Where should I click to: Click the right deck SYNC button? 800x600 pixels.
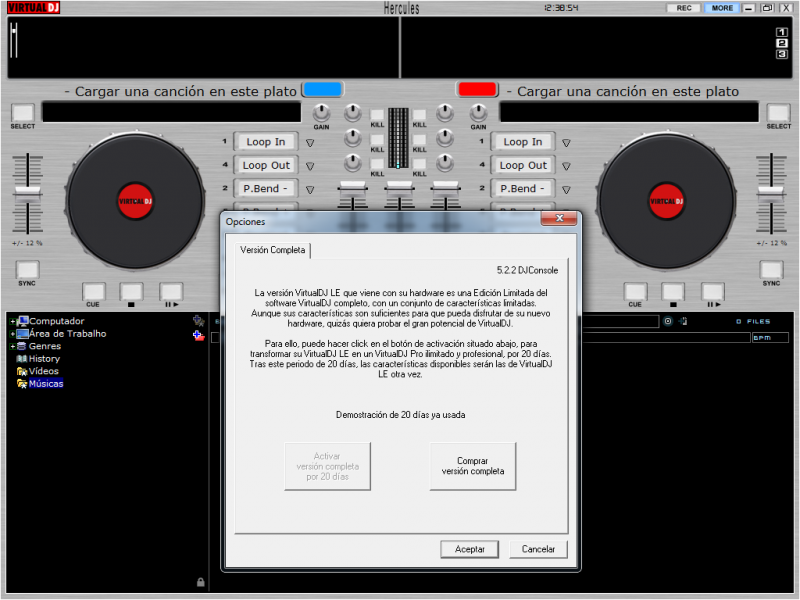coord(771,270)
